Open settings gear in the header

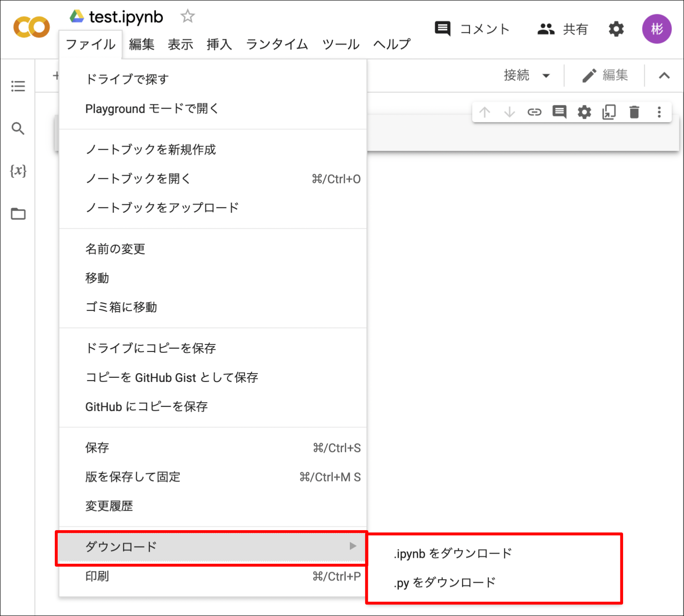tap(616, 29)
